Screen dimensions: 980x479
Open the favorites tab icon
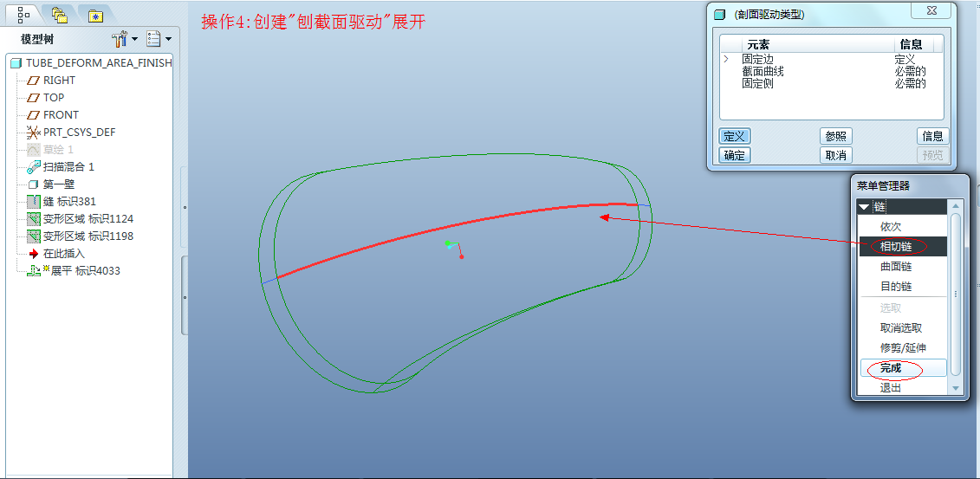[95, 16]
